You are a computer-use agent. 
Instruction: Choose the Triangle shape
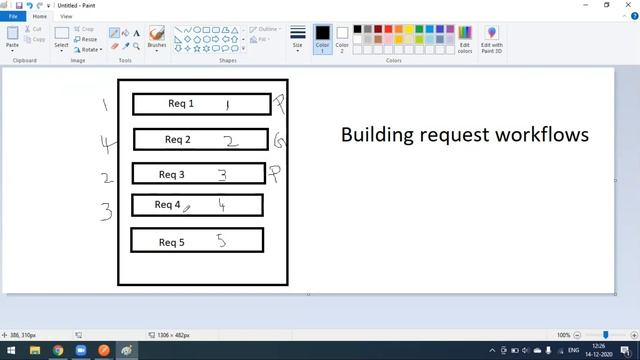235,30
